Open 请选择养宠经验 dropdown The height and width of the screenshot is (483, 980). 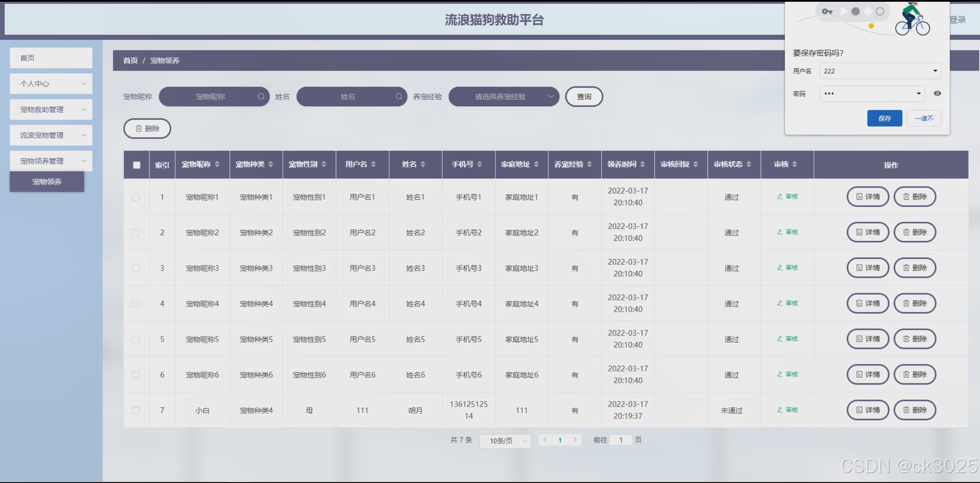tap(504, 96)
